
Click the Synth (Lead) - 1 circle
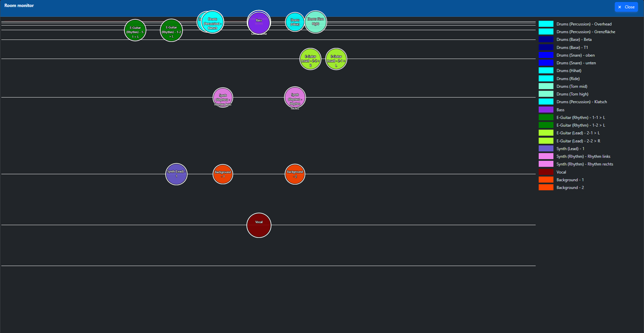pos(176,174)
